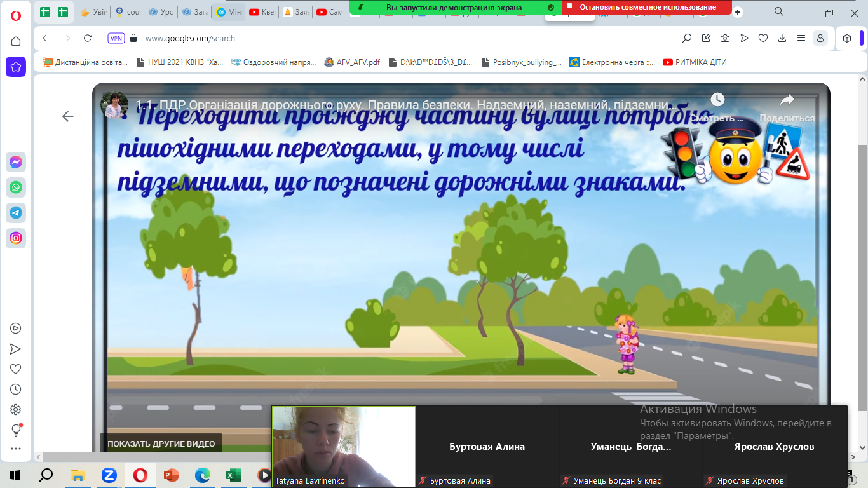Open the extensions cube icon
Viewport: 868px width, 488px height.
point(847,38)
